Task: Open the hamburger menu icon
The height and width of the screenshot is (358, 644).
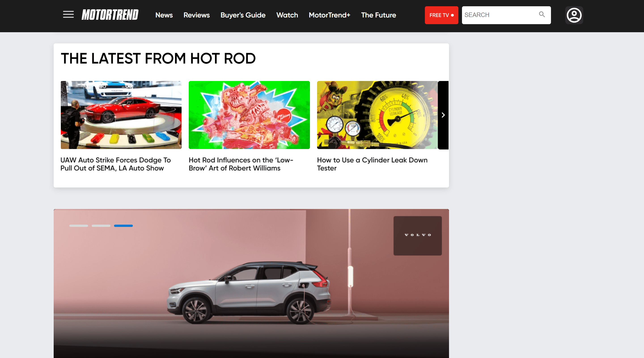Action: coord(68,15)
